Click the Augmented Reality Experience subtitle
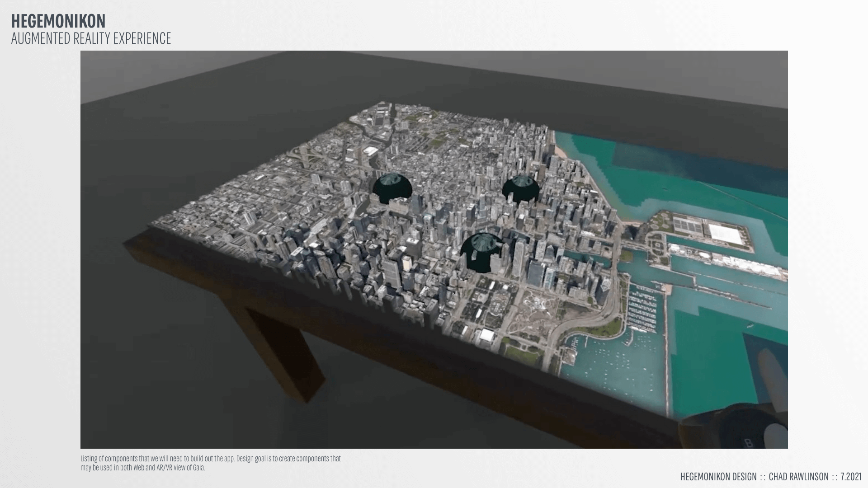This screenshot has height=488, width=868. pos(91,38)
